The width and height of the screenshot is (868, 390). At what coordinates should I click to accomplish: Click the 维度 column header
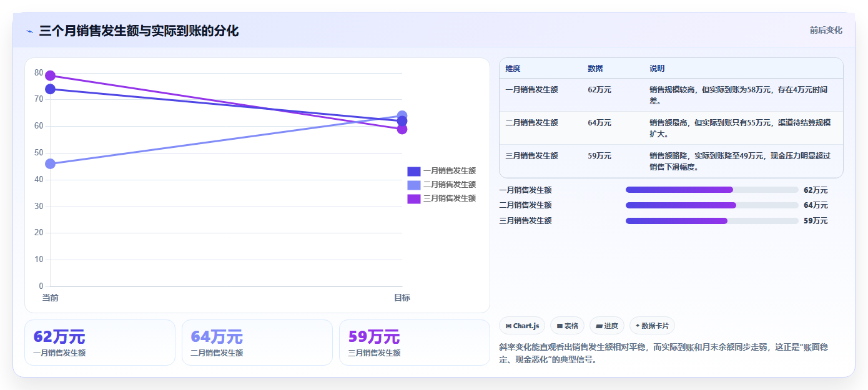point(513,69)
